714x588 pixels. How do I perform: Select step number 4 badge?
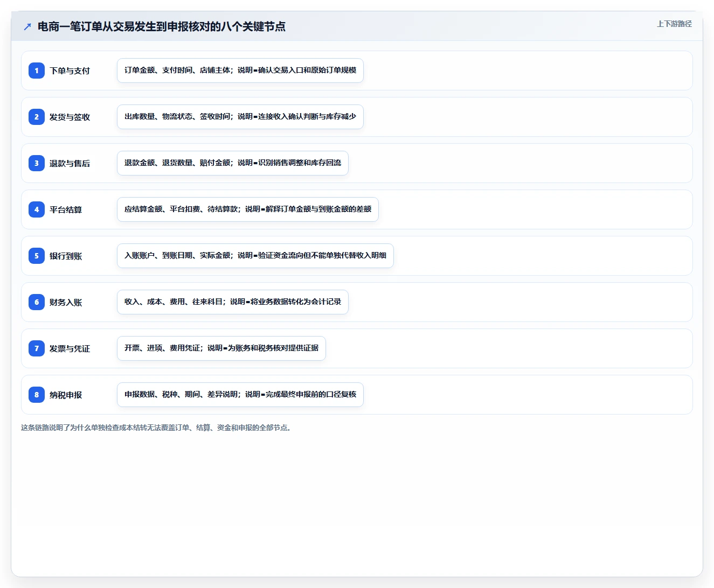[x=37, y=209]
